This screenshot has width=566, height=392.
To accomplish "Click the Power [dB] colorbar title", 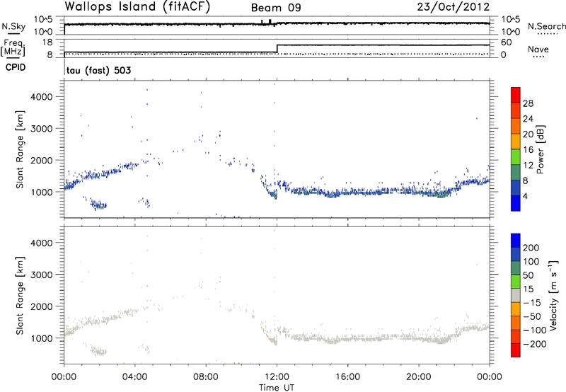I will [540, 149].
